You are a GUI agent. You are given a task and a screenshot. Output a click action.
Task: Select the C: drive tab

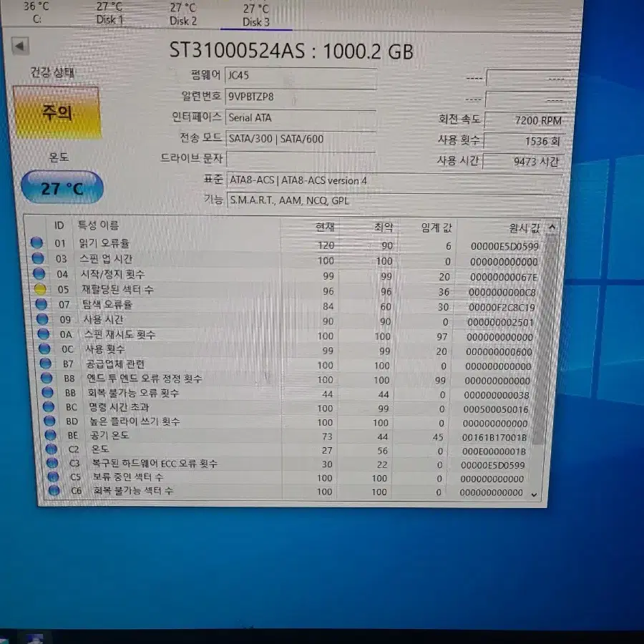point(36,12)
